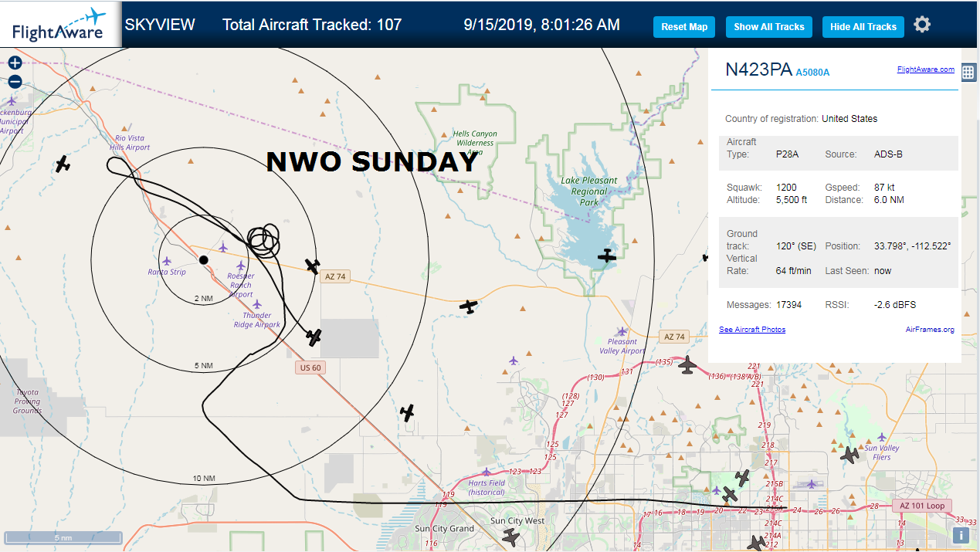Viewport: 980px width, 552px height.
Task: Select aircraft near AZ 74 marker
Action: 312,266
